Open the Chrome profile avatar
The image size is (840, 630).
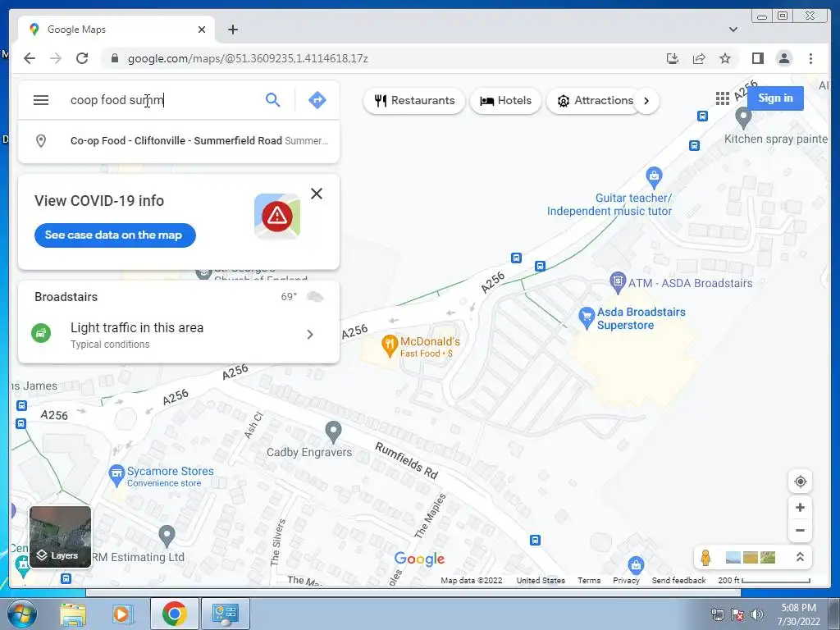pos(783,58)
